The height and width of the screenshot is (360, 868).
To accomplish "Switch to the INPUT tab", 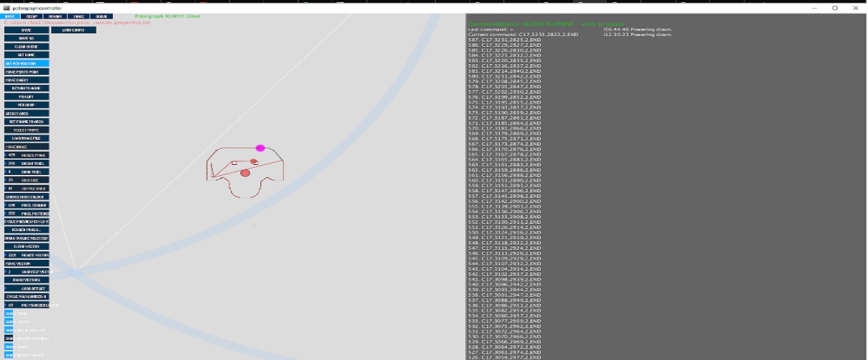I will pyautogui.click(x=9, y=16).
